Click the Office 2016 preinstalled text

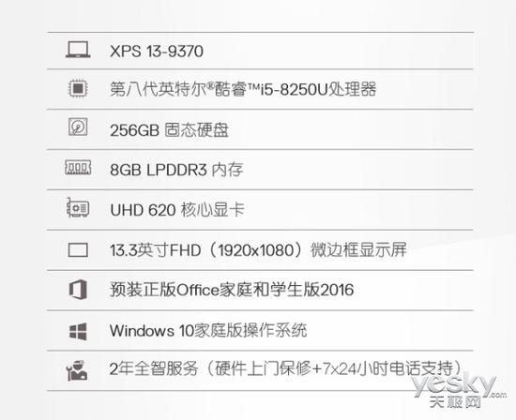coord(232,290)
